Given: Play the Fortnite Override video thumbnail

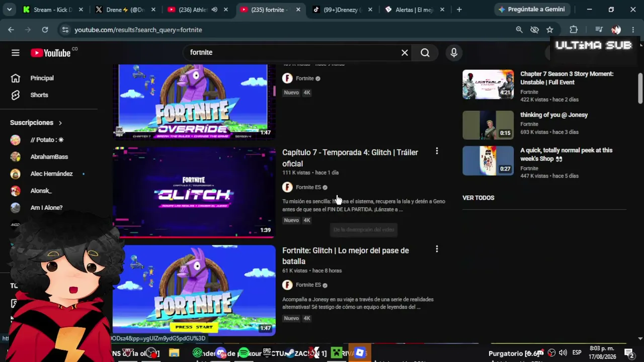Looking at the screenshot, I should 194,101.
